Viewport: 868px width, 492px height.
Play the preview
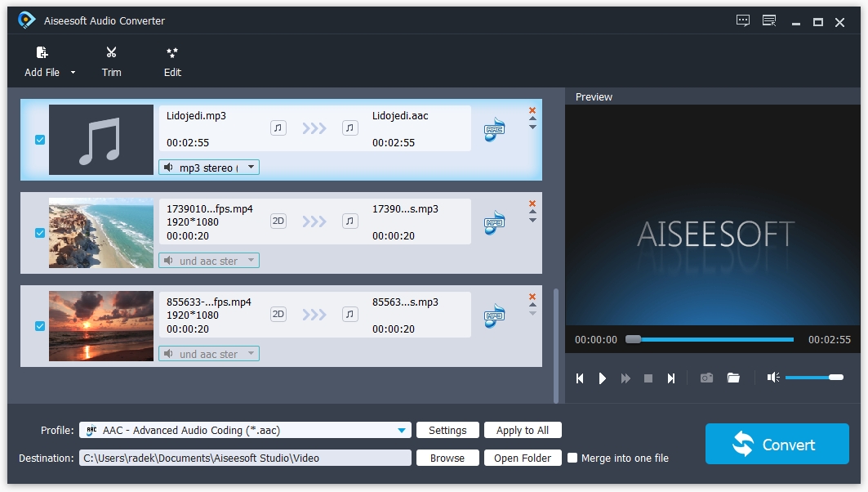[x=603, y=378]
